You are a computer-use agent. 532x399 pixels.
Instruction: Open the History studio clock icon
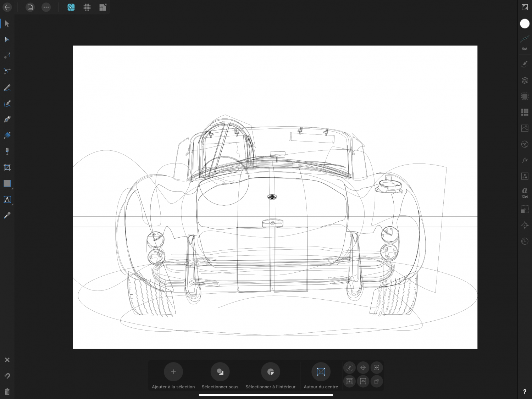pyautogui.click(x=525, y=241)
